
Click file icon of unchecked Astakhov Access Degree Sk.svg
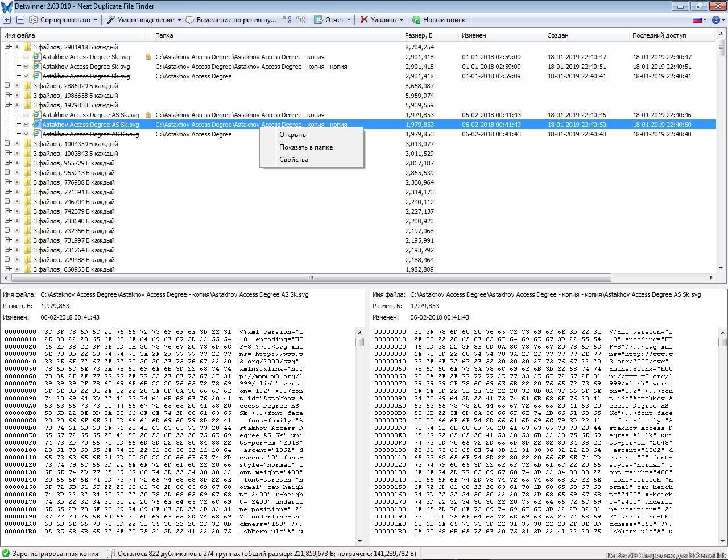(x=36, y=57)
